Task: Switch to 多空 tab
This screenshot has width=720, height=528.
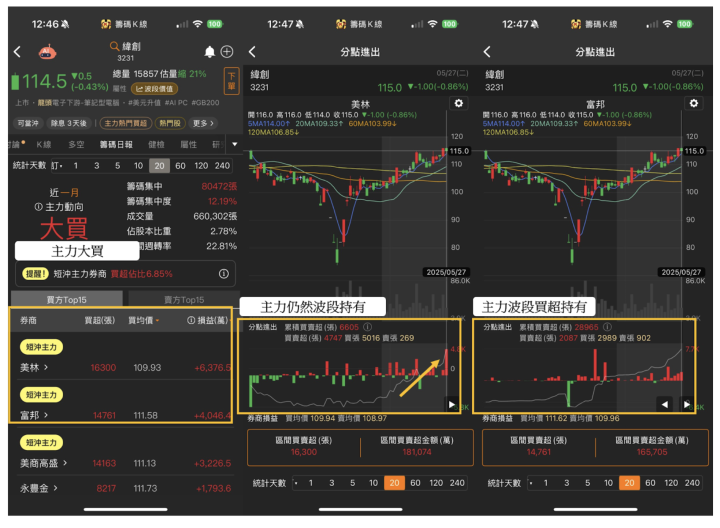Action: [76, 144]
